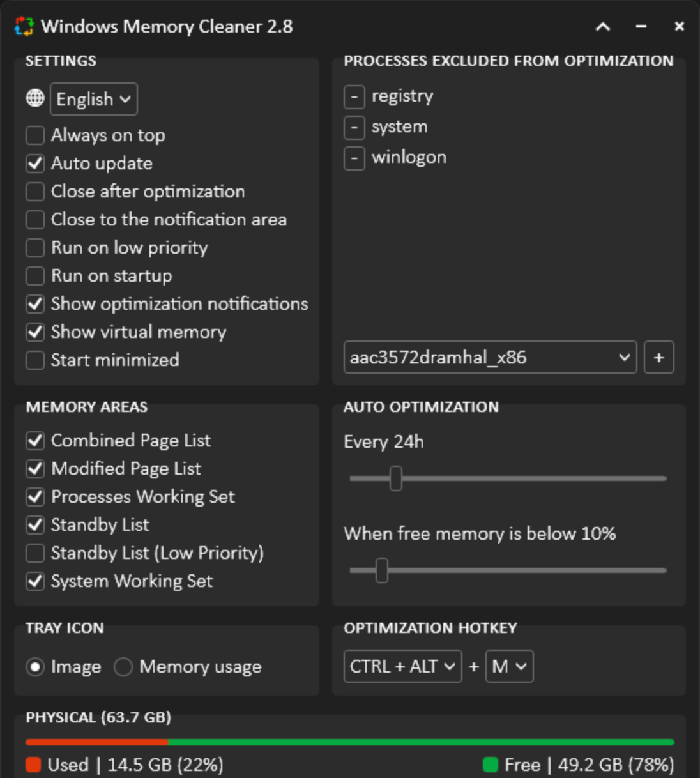This screenshot has width=700, height=778.
Task: Remove system from excluded processes
Action: point(354,128)
